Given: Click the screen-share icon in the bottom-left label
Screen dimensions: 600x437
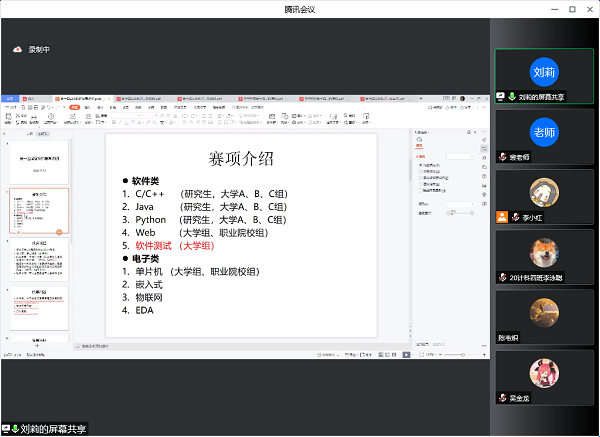Looking at the screenshot, I should 6,429.
